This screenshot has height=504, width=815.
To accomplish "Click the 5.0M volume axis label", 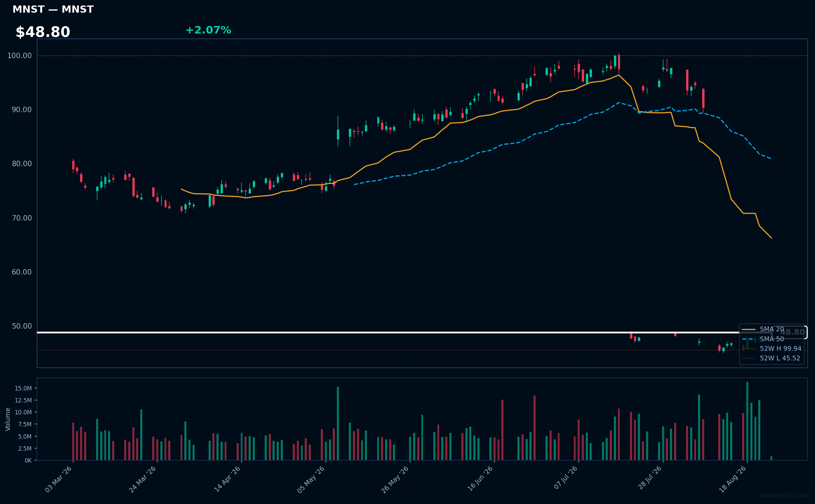I will point(25,437).
